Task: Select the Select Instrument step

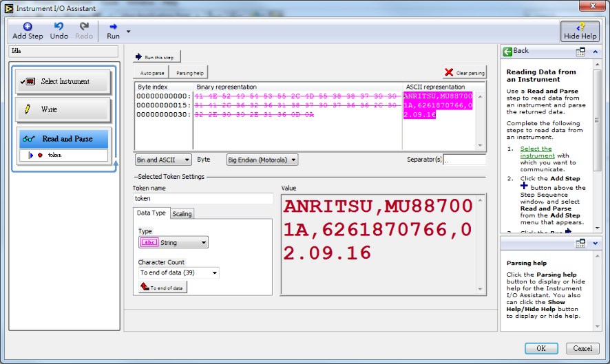Action: [63, 81]
